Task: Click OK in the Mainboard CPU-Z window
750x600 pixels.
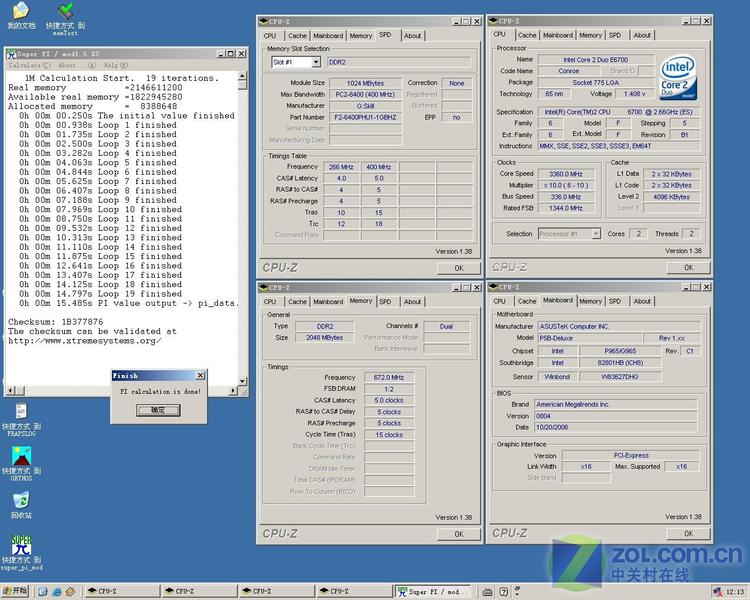Action: [x=688, y=533]
